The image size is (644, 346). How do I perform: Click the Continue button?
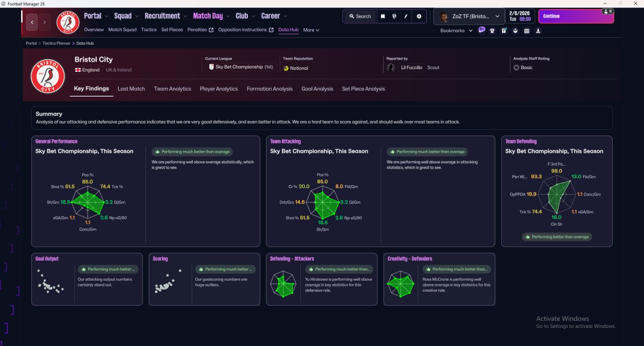576,16
